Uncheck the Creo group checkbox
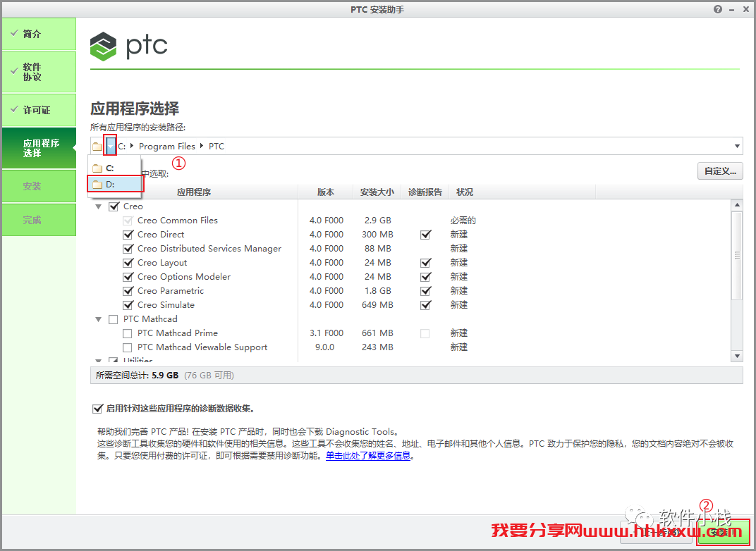 pos(114,206)
